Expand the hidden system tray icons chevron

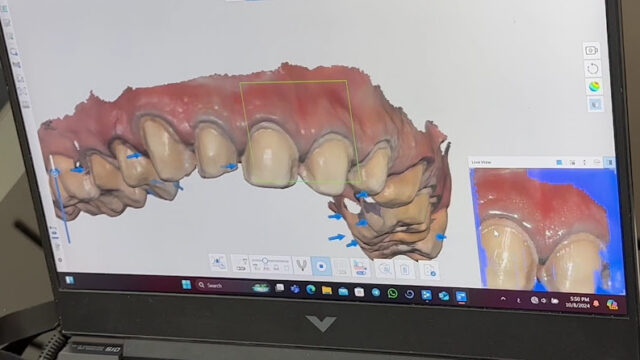coord(503,299)
